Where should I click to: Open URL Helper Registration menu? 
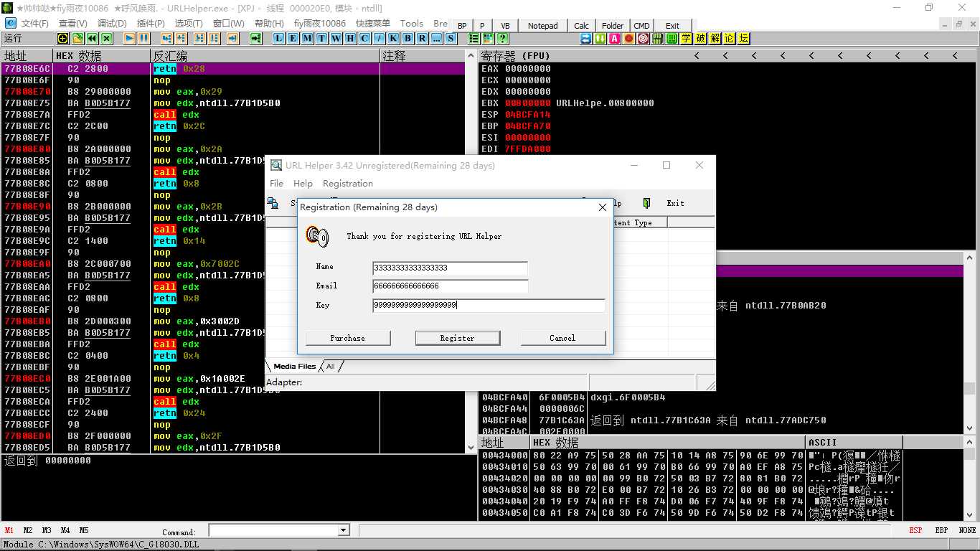348,184
